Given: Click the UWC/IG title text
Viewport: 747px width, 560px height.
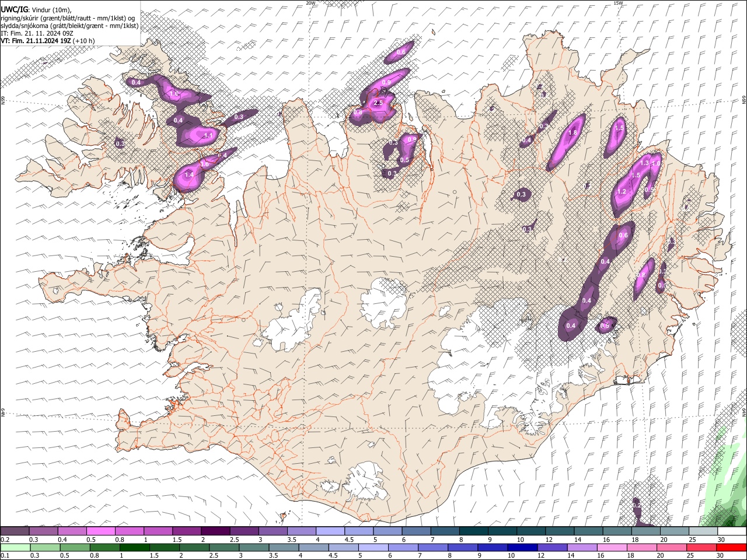Looking at the screenshot, I should (14, 9).
